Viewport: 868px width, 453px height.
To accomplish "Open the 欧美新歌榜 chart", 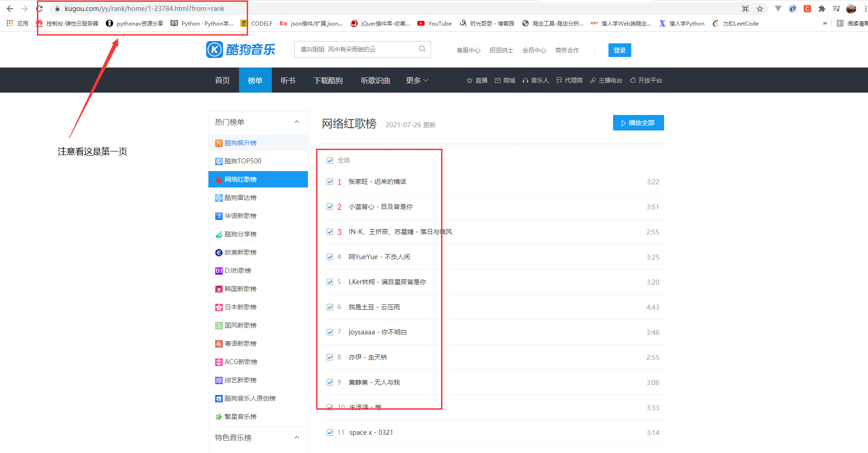I will click(240, 252).
